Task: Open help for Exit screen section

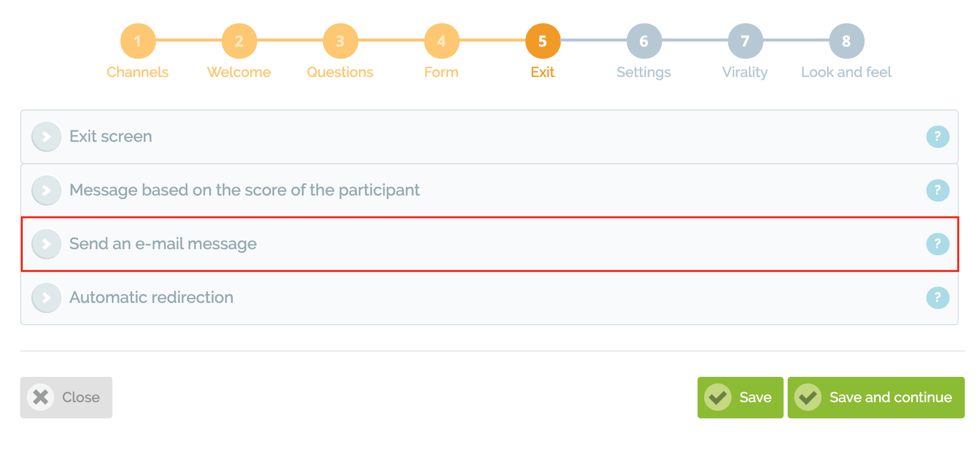Action: [x=937, y=137]
